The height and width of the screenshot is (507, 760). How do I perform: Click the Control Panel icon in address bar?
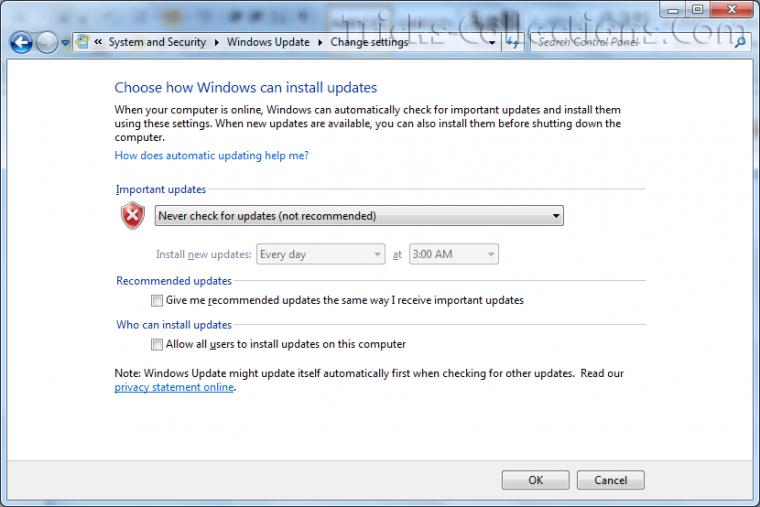[x=83, y=42]
